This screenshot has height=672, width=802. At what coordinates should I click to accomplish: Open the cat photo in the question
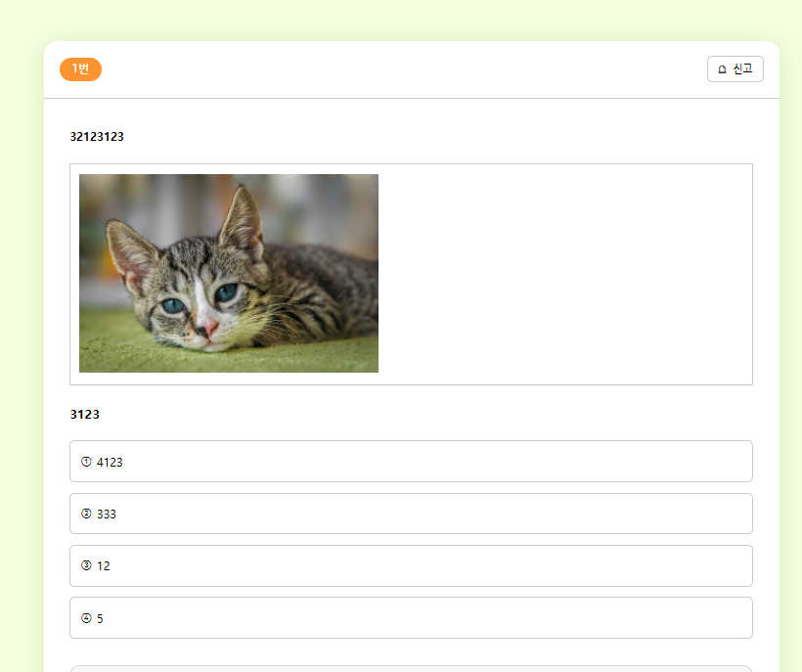click(x=229, y=273)
